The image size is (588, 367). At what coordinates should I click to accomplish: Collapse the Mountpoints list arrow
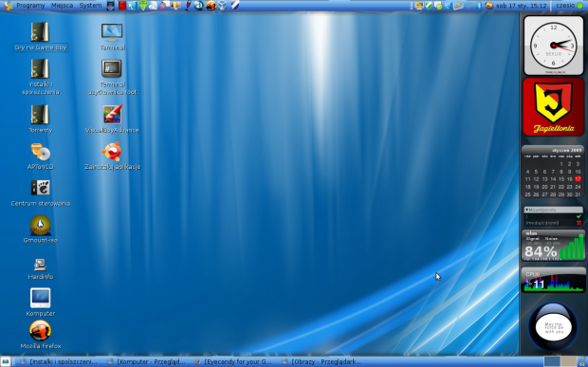coord(526,210)
